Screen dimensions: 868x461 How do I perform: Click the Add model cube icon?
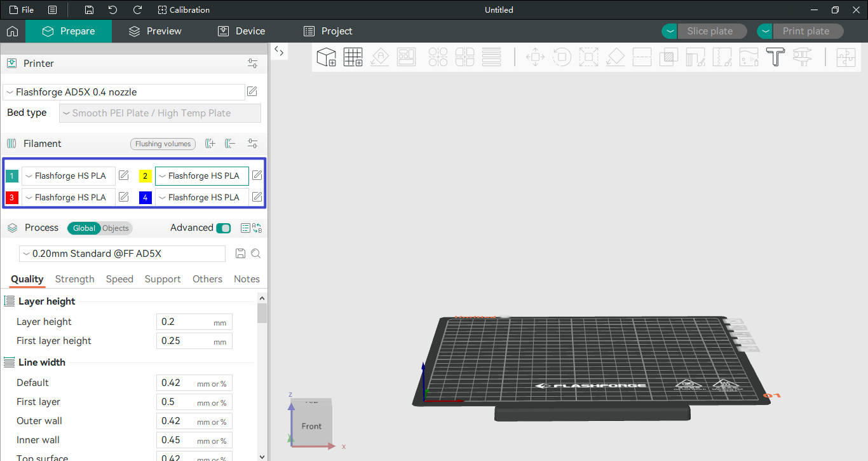coord(326,57)
